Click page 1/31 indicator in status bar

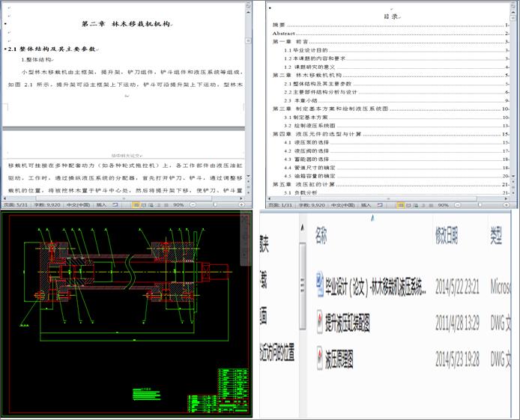[x=280, y=205]
